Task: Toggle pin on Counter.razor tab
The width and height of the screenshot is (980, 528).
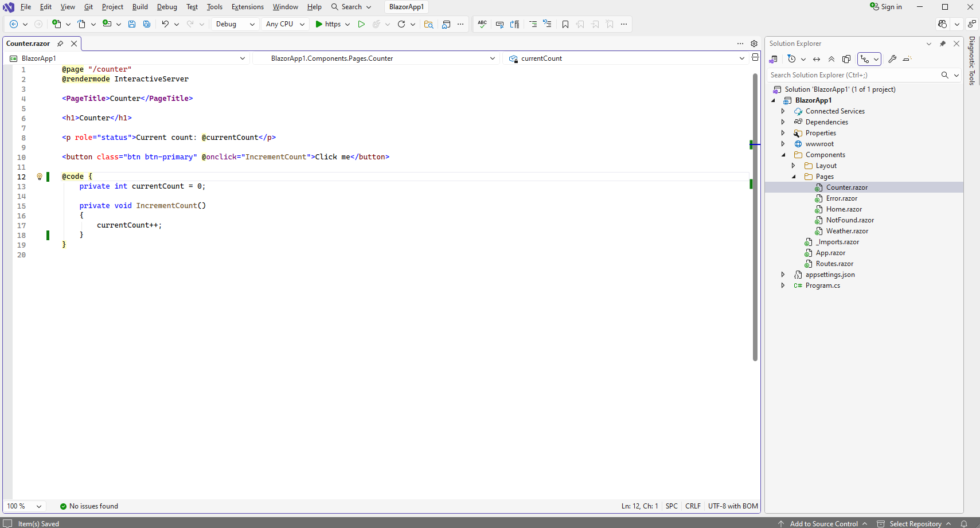Action: (x=60, y=44)
